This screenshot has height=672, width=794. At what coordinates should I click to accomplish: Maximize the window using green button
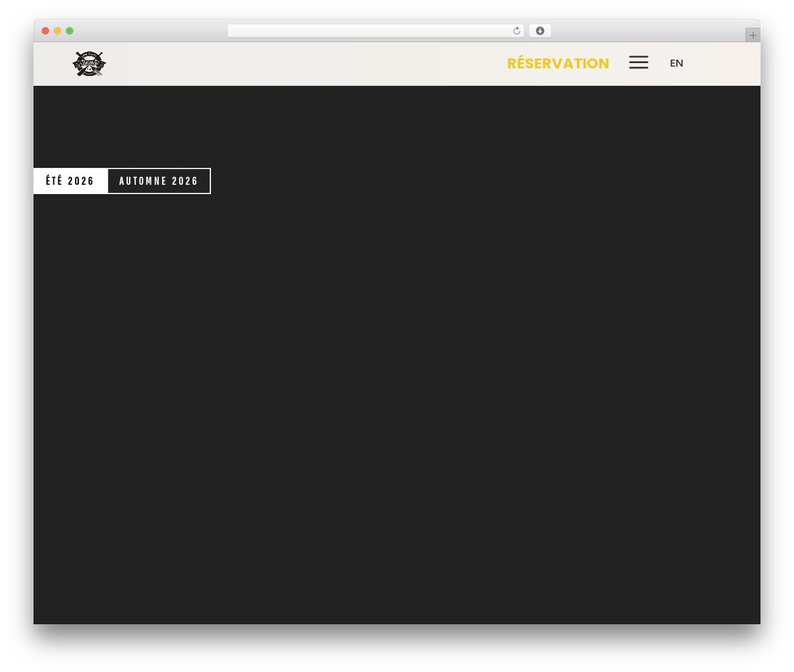coord(69,31)
